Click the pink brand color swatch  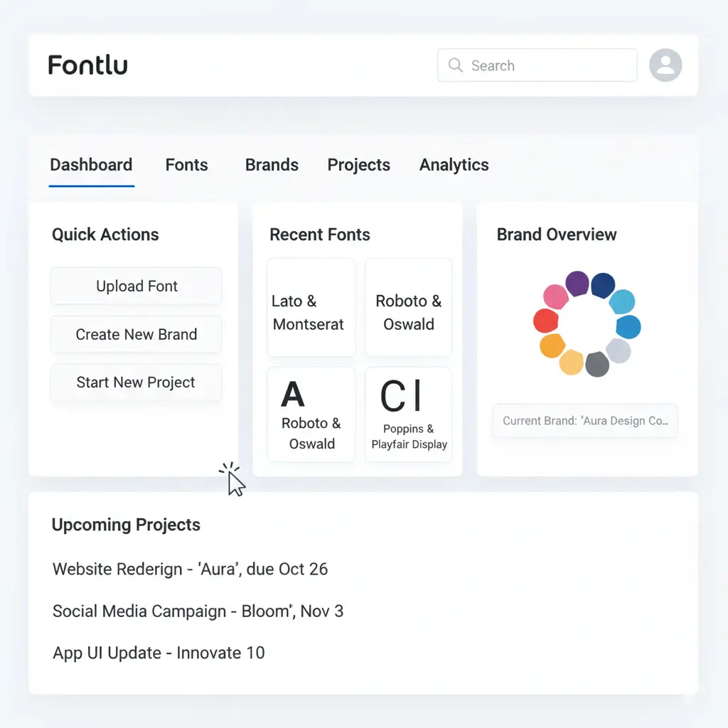pos(555,296)
